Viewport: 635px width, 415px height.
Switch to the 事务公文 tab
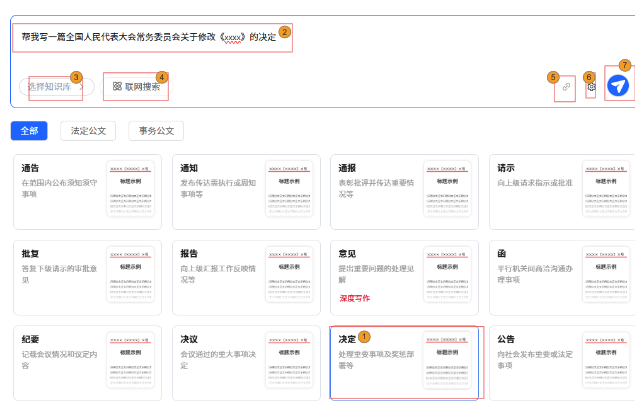[155, 131]
